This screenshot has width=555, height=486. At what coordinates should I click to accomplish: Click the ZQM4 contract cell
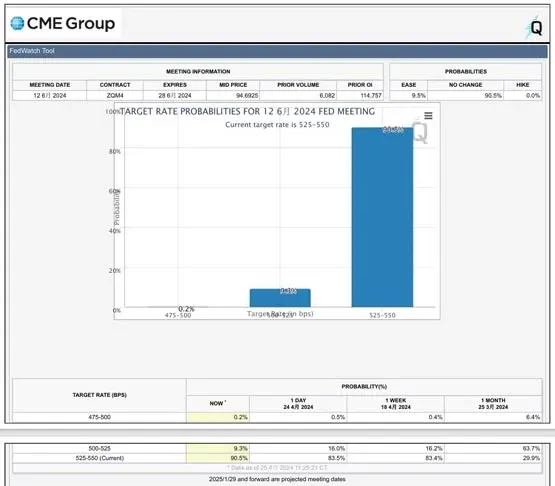115,96
